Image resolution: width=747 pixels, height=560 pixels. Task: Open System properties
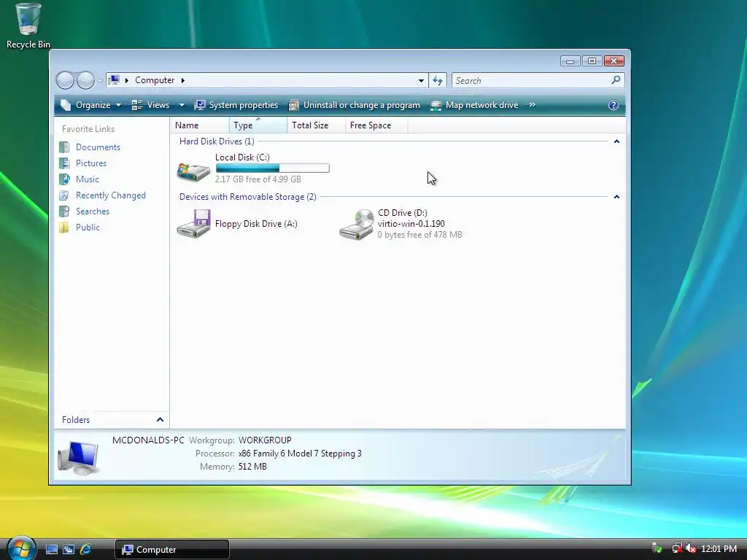pos(236,105)
